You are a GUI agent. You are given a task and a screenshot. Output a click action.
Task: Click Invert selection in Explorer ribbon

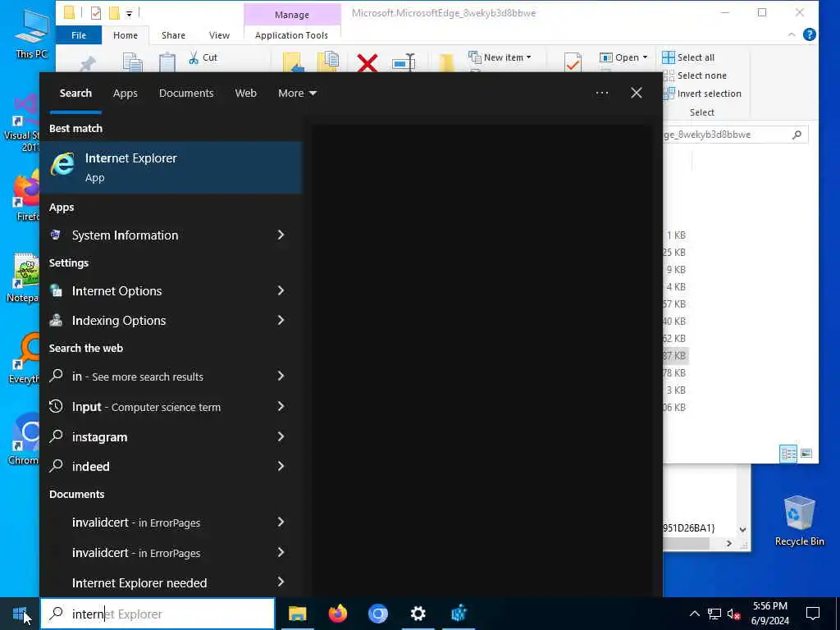pyautogui.click(x=702, y=94)
